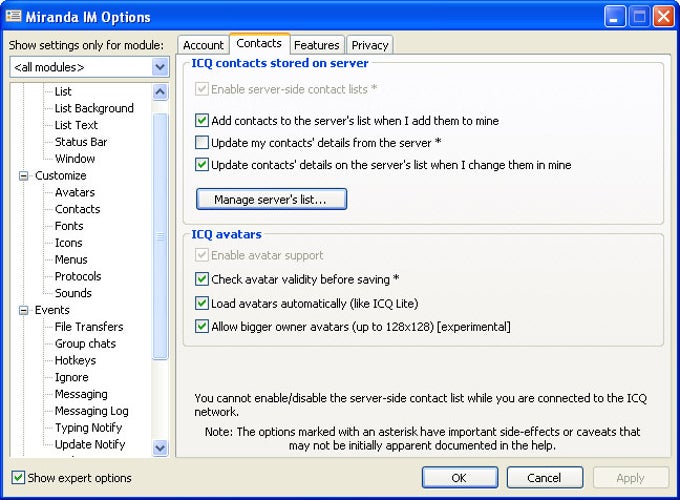Image resolution: width=680 pixels, height=500 pixels.
Task: Toggle Update contacts' details on server's list checkbox
Action: coord(202,164)
